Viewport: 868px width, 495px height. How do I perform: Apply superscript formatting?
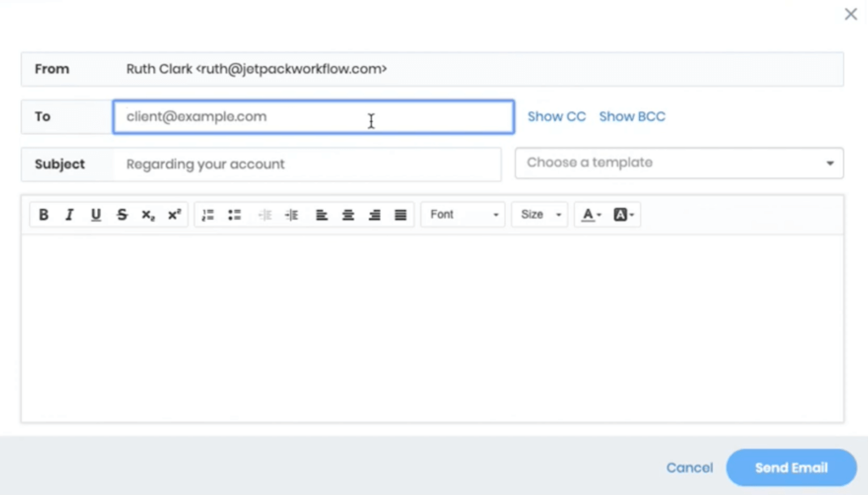tap(174, 215)
